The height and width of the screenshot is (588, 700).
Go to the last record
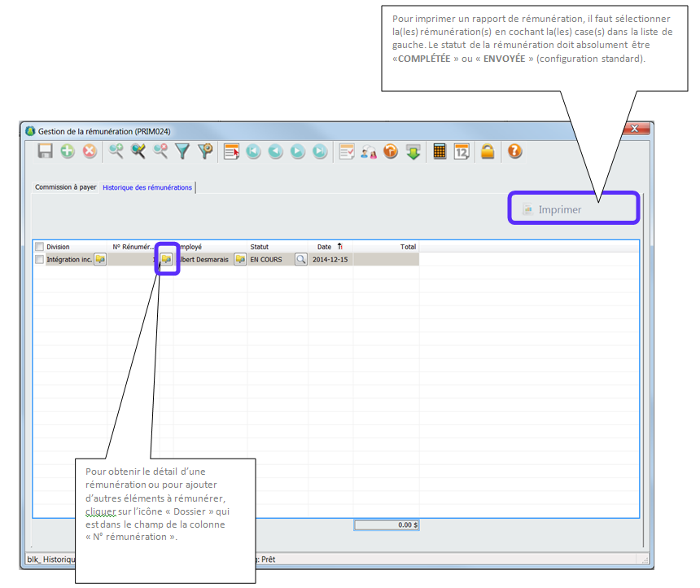coord(320,151)
